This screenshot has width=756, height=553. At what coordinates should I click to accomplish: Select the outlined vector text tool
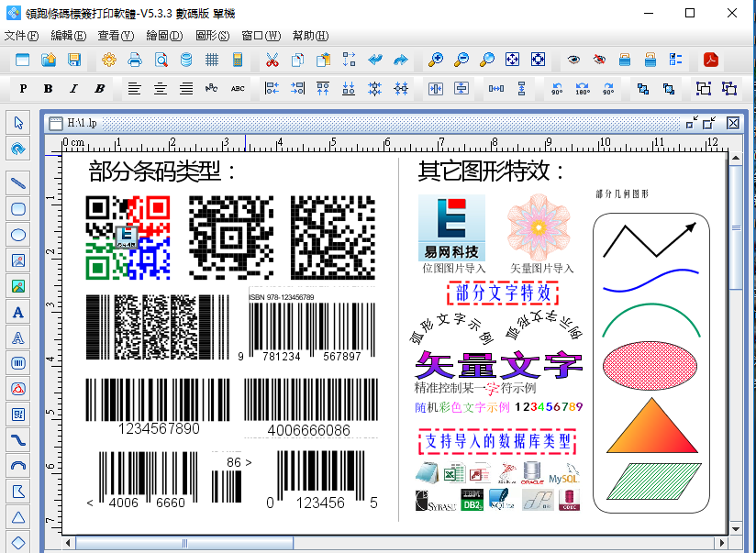[18, 338]
